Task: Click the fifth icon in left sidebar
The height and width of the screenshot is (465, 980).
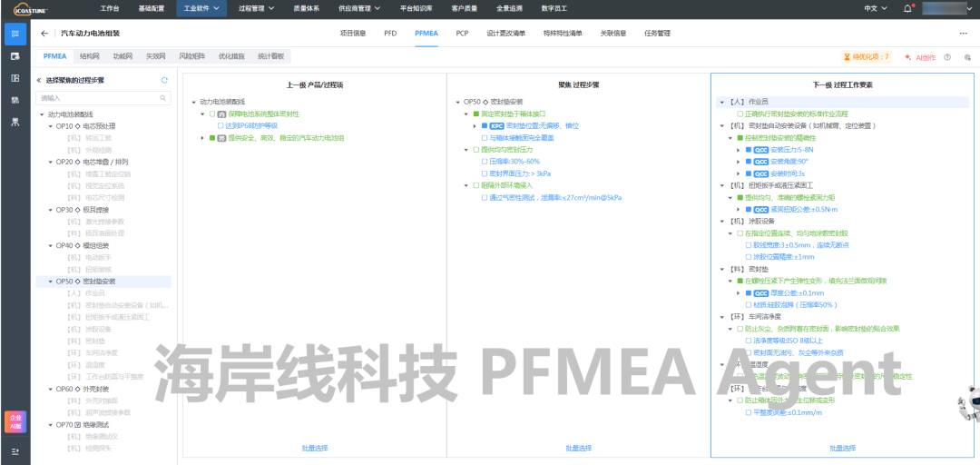Action: [15, 122]
